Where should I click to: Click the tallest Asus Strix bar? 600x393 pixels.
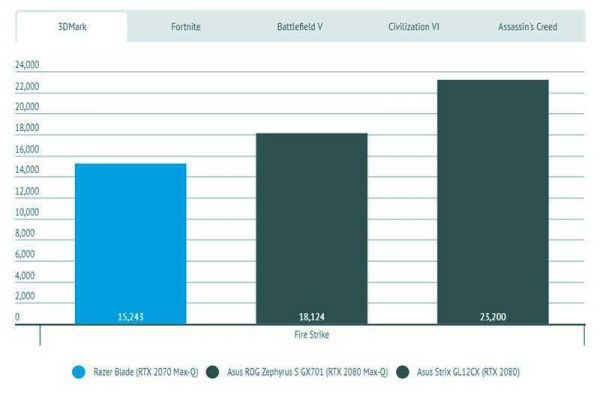click(493, 202)
